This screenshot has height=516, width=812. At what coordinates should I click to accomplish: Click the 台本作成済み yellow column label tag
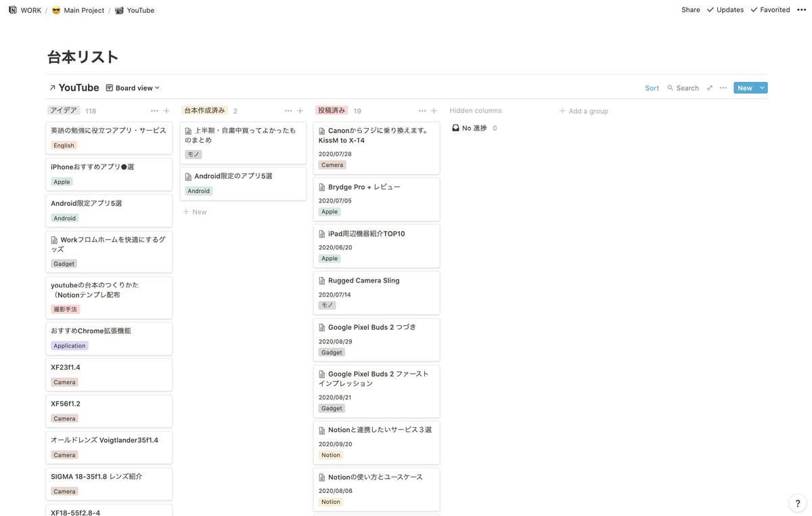click(204, 110)
